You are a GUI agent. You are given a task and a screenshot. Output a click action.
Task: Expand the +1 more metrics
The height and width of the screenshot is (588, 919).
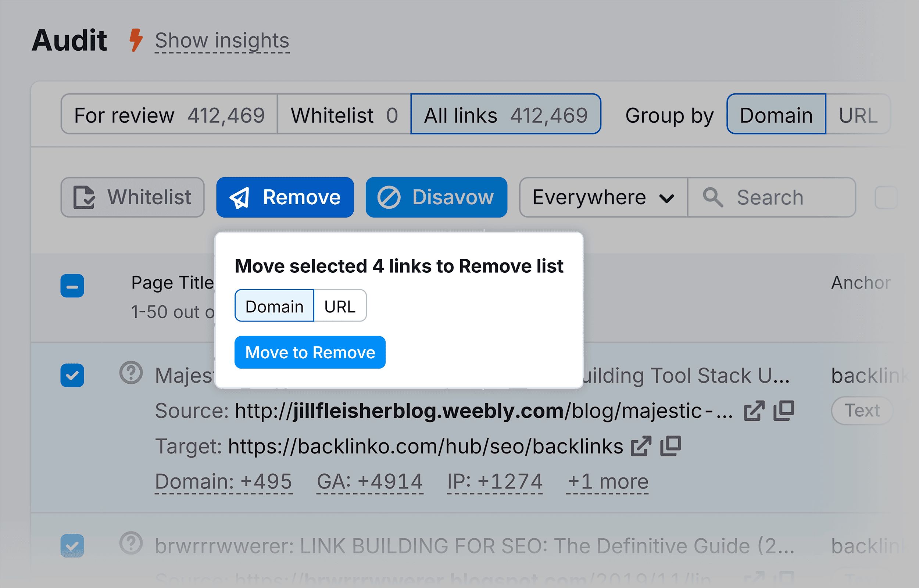coord(607,481)
